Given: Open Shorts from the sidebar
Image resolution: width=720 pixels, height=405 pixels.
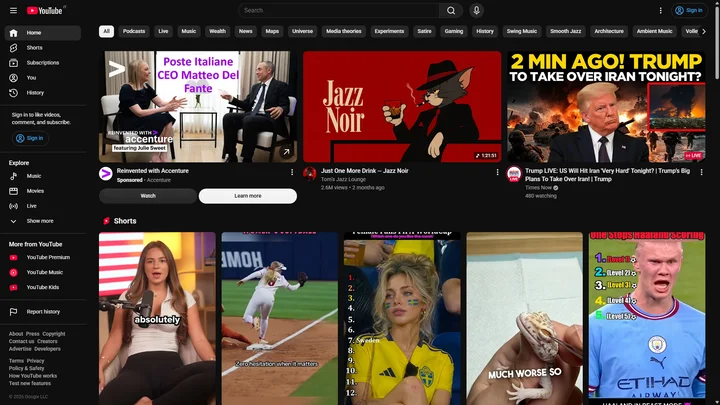Looking at the screenshot, I should click(43, 48).
